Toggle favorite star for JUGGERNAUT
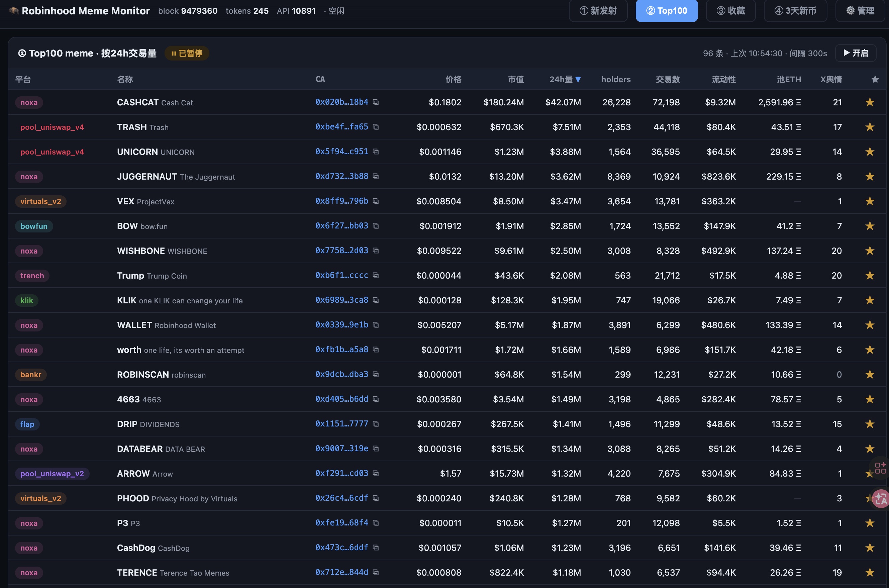The image size is (889, 588). point(870,176)
